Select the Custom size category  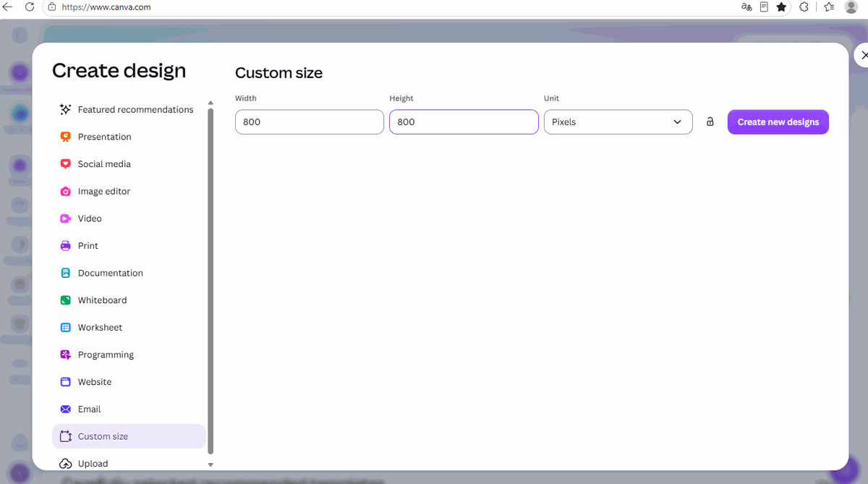point(129,437)
